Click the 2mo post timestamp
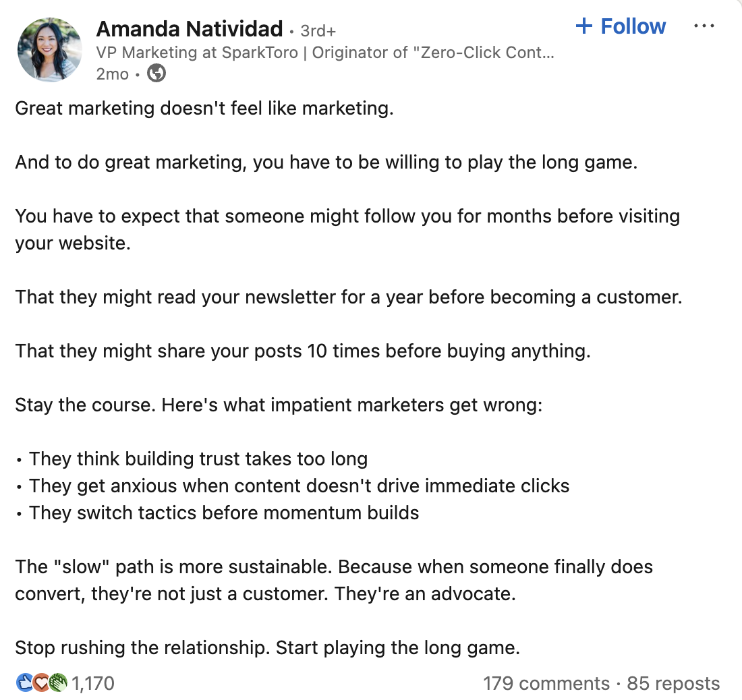The image size is (742, 700). click(x=112, y=74)
